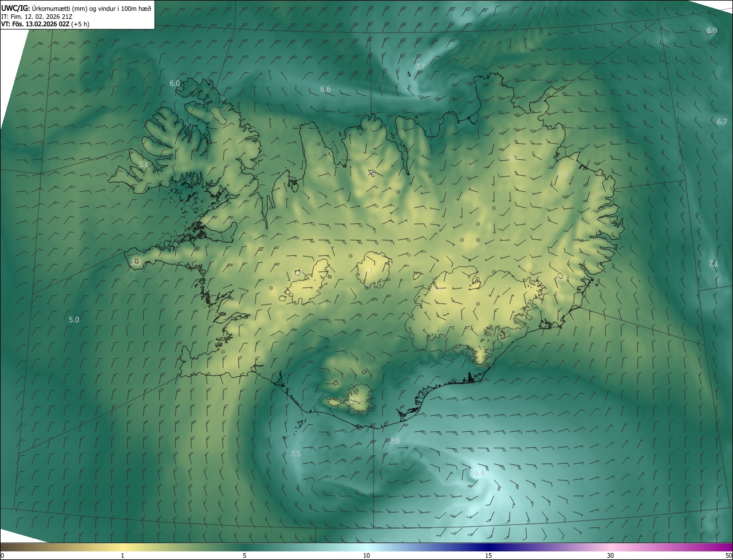Click the 7.9 value label near the south coast
The height and width of the screenshot is (560, 733).
pyautogui.click(x=395, y=441)
